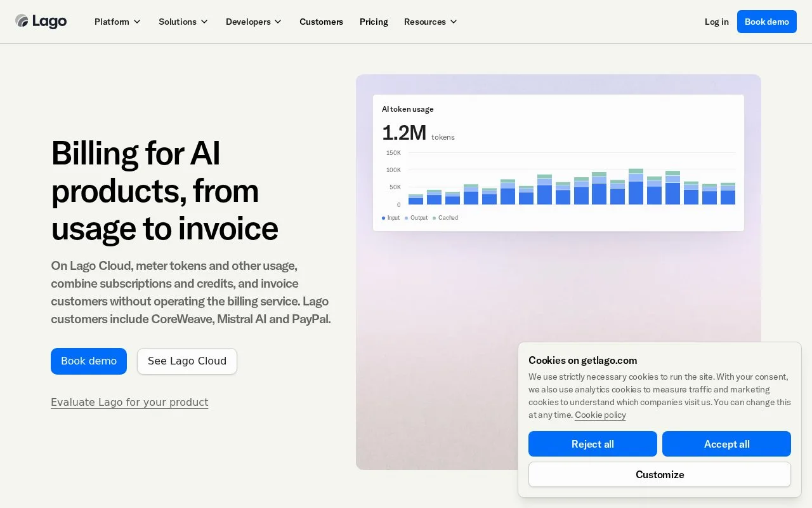
Task: Click the Output legend label
Action: [419, 218]
